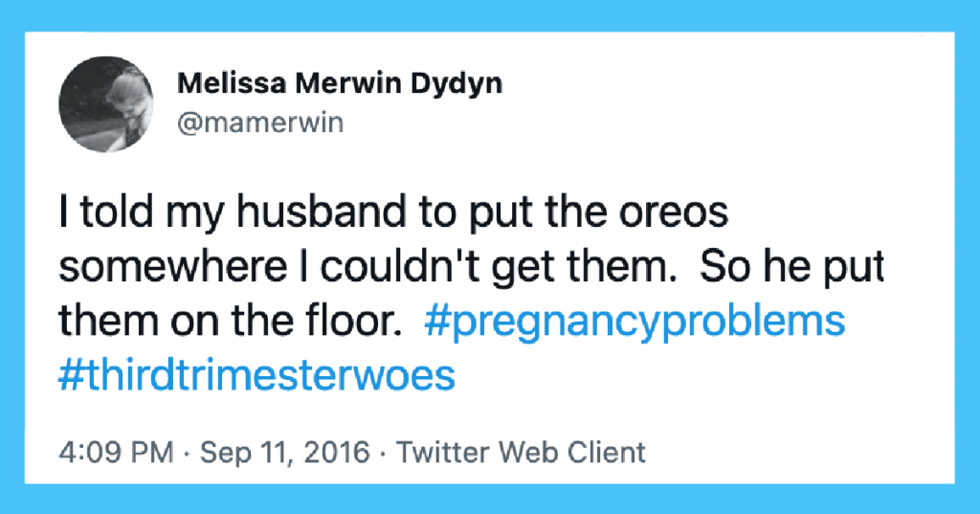980x514 pixels.
Task: Click the phrase "couldn't get them."
Action: point(498,268)
